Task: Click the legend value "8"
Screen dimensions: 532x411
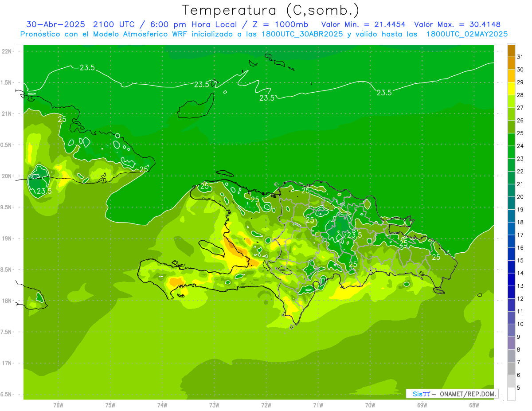Action: (519, 349)
